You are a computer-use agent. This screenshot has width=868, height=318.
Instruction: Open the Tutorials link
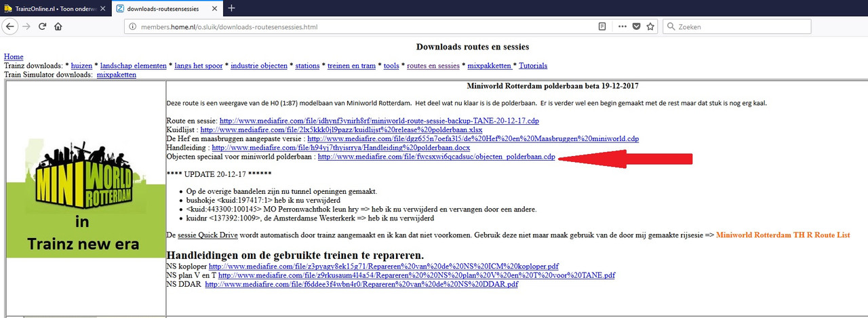[x=533, y=66]
